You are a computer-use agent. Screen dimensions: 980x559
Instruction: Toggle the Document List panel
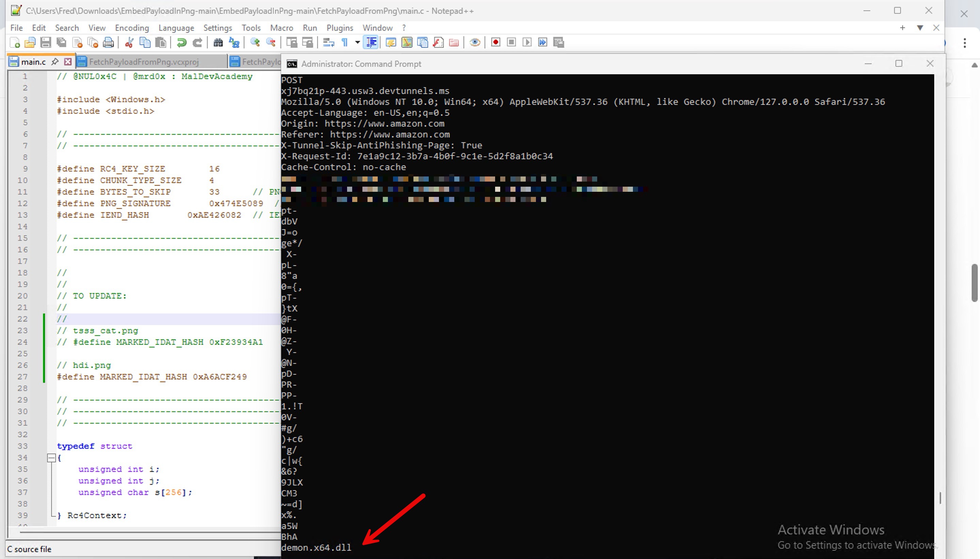pos(423,42)
